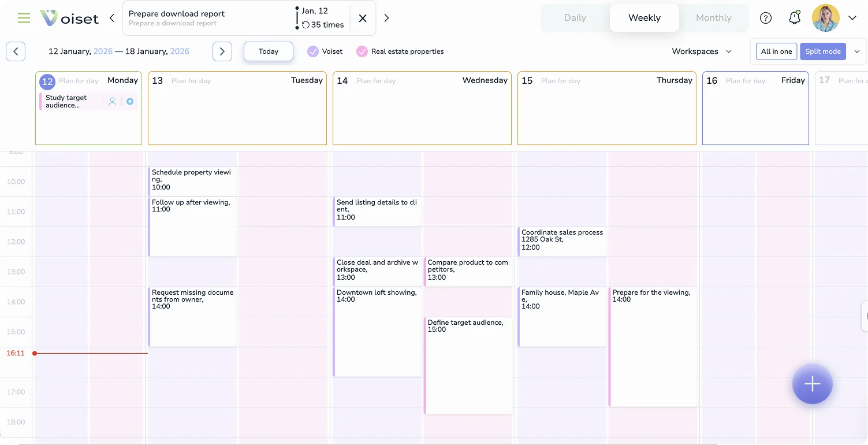Click the pink color bar on Study target audience
This screenshot has height=445, width=868.
point(40,101)
